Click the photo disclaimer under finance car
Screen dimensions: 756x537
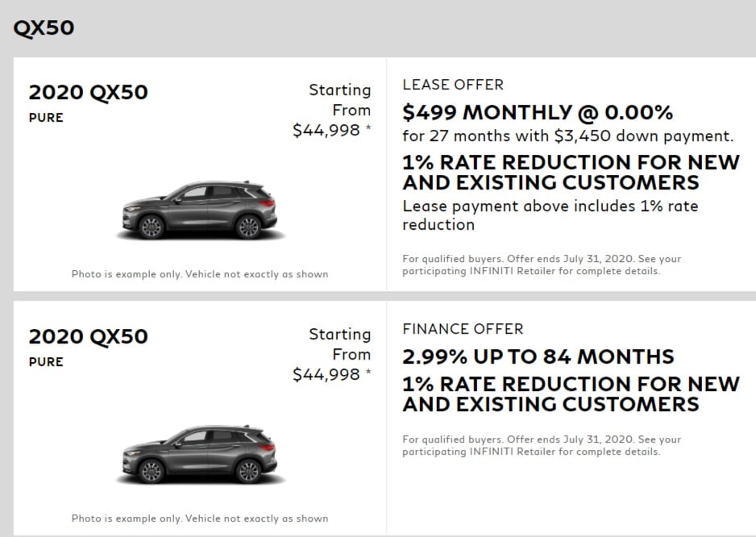tap(200, 518)
